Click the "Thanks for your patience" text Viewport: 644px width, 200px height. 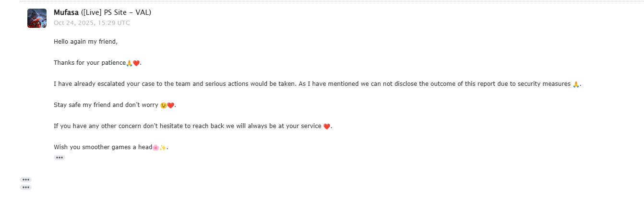point(89,63)
